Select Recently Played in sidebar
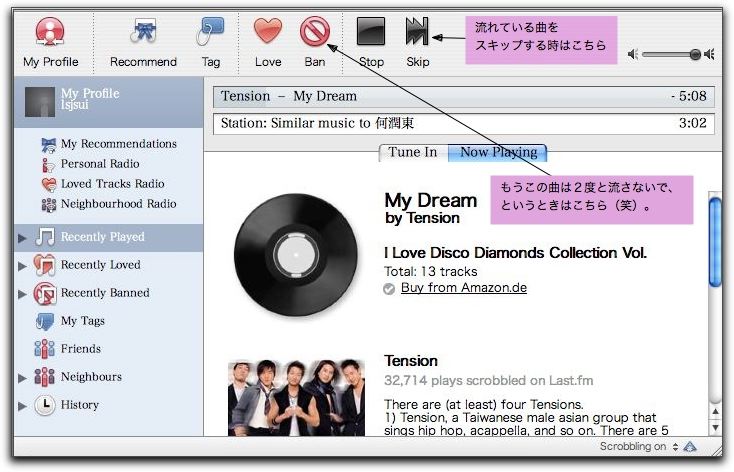 coord(109,237)
